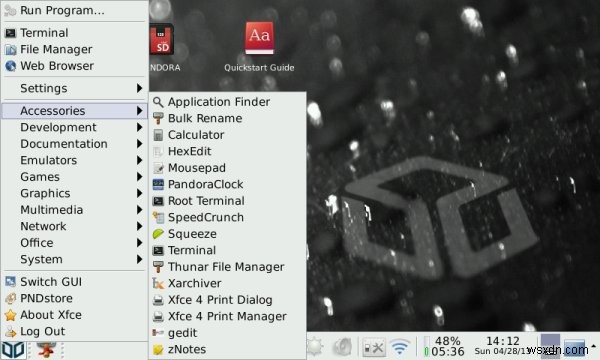Click the Terminal icon in main menu
Viewport: 600px width, 360px height.
[10, 33]
